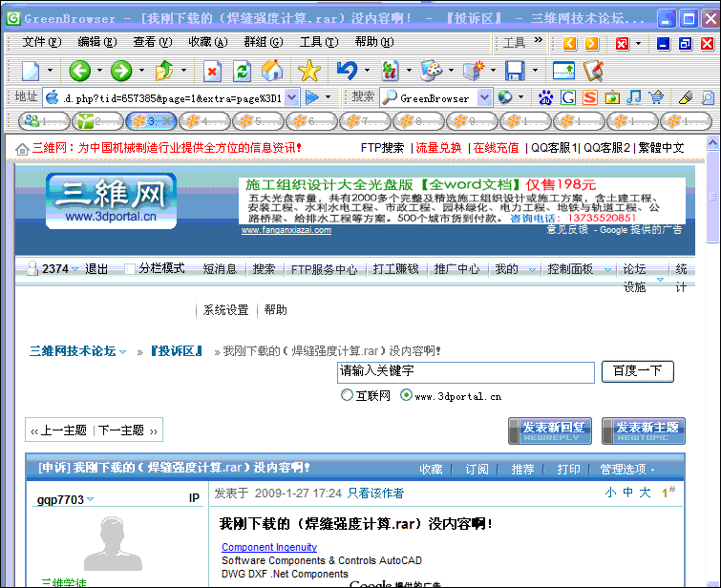Click the find-in-page magnifier icon
This screenshot has width=721, height=588.
708,97
